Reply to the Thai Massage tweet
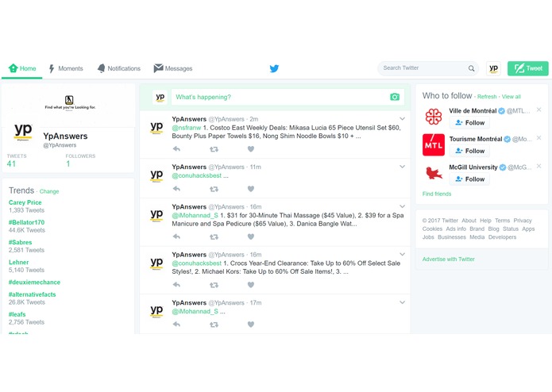 point(177,236)
